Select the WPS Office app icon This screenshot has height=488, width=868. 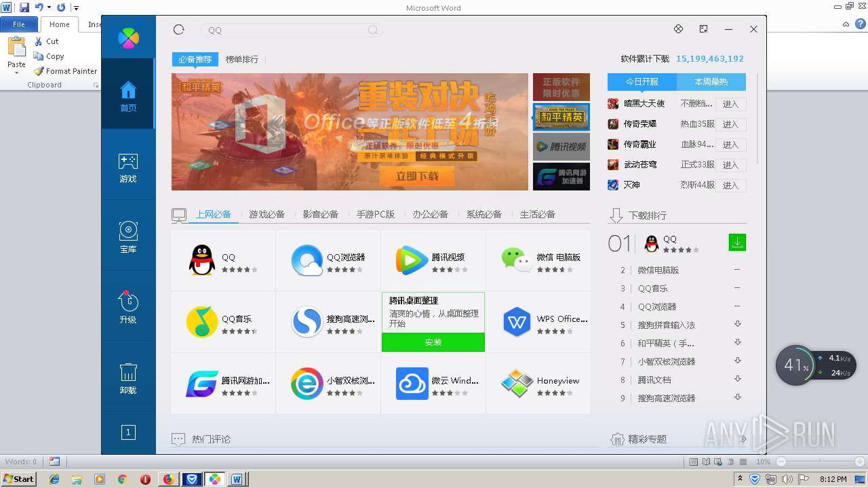point(517,322)
